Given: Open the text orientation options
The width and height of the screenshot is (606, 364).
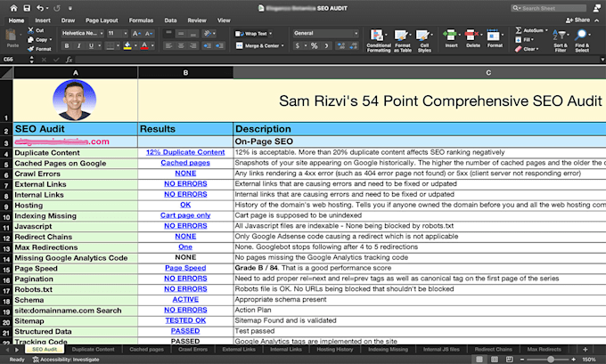Looking at the screenshot, I should coord(209,34).
